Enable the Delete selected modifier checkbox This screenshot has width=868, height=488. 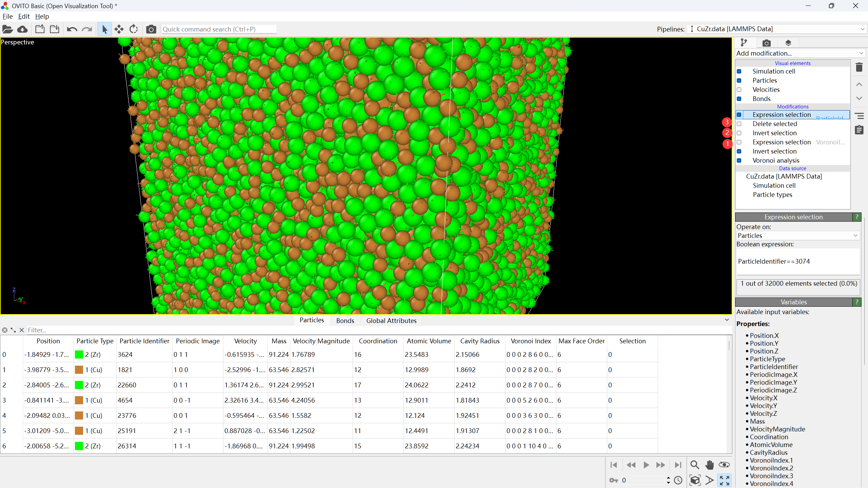(739, 124)
